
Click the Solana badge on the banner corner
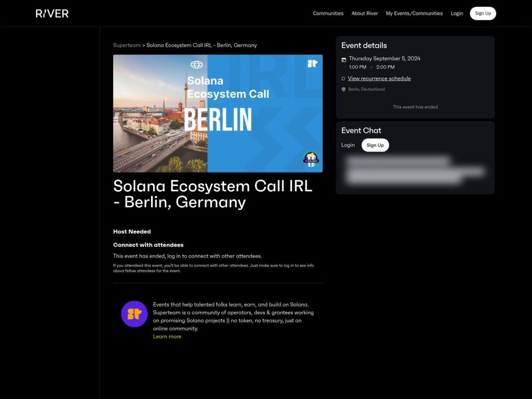pyautogui.click(x=311, y=158)
